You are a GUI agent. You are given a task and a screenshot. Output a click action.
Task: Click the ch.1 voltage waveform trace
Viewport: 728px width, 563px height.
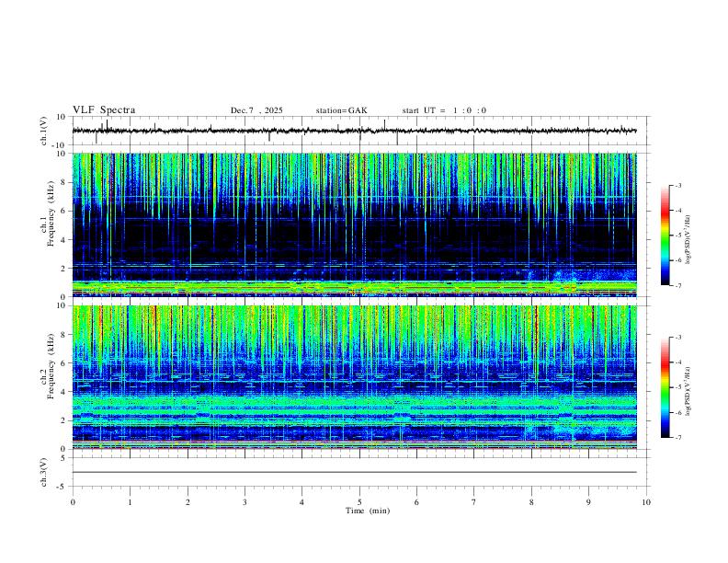(354, 131)
